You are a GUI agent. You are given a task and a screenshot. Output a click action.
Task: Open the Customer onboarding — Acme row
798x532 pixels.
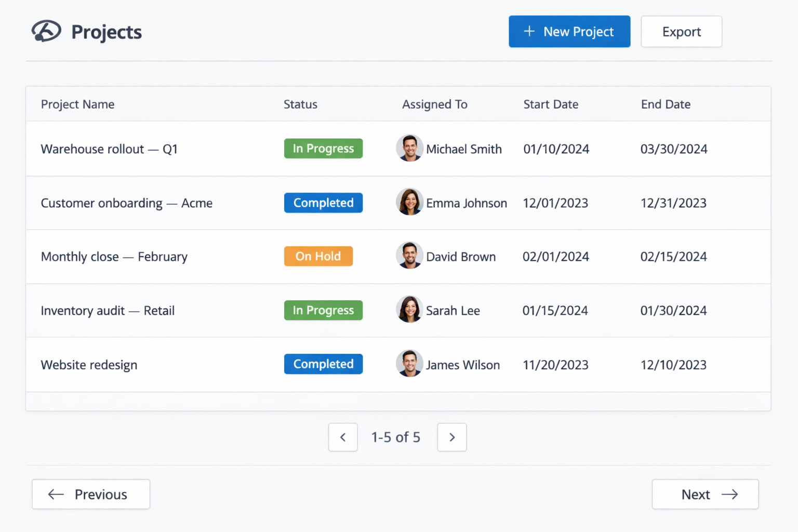point(127,203)
